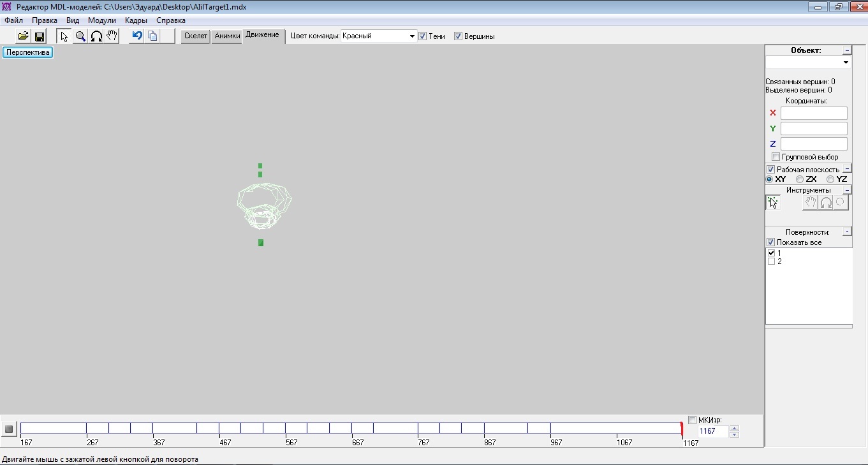Image resolution: width=868 pixels, height=465 pixels.
Task: Increase the frame number with the up spinner
Action: tap(734, 428)
